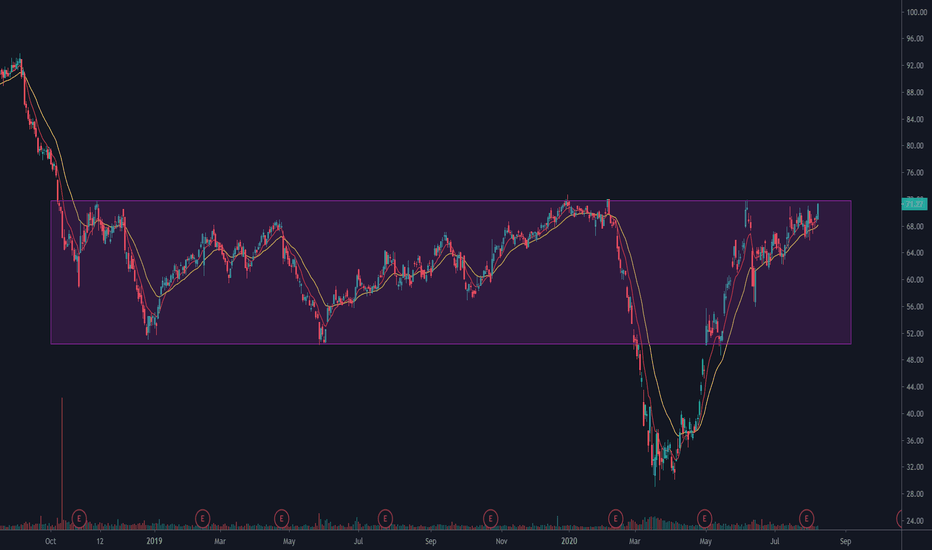Click the 28.00 price axis label

(x=915, y=494)
